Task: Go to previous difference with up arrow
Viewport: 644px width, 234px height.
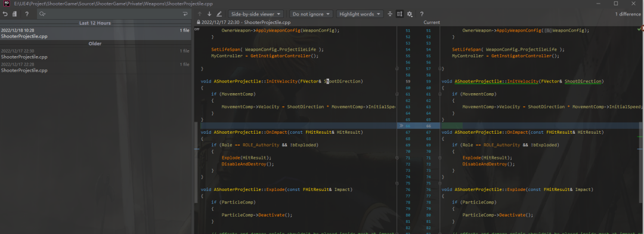Action: 200,14
